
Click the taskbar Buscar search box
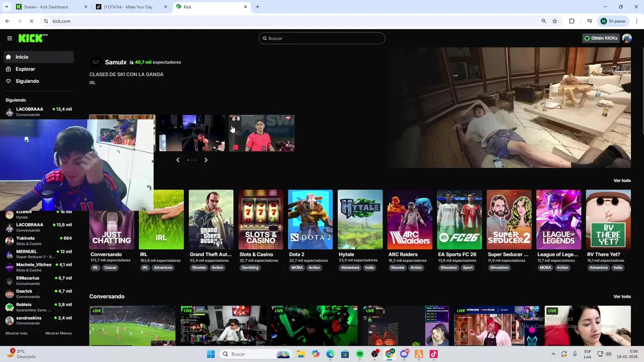255,354
